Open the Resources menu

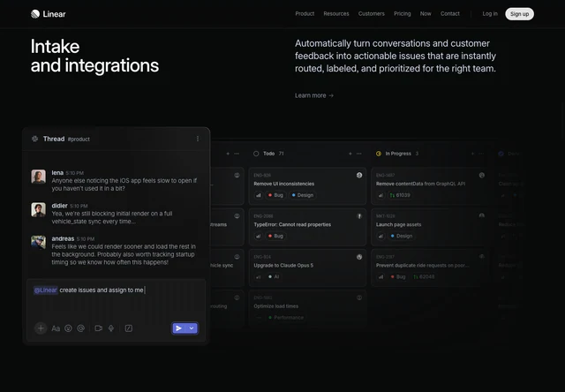tap(335, 14)
